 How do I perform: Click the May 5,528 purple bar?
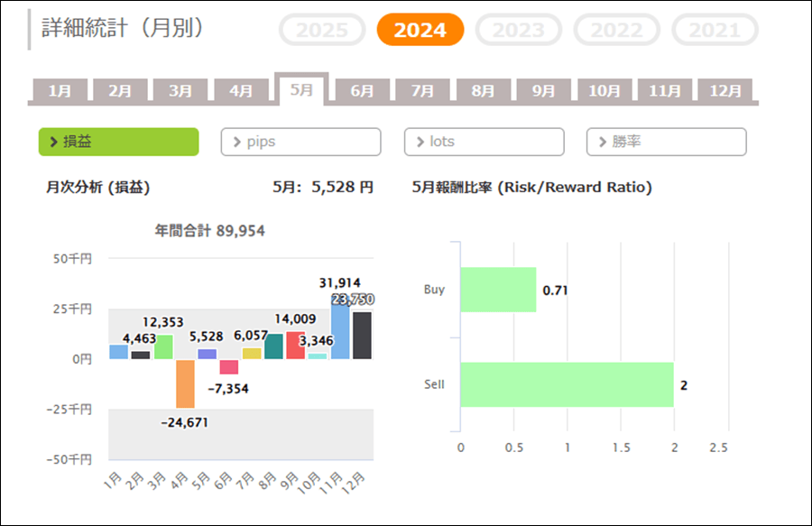[208, 354]
